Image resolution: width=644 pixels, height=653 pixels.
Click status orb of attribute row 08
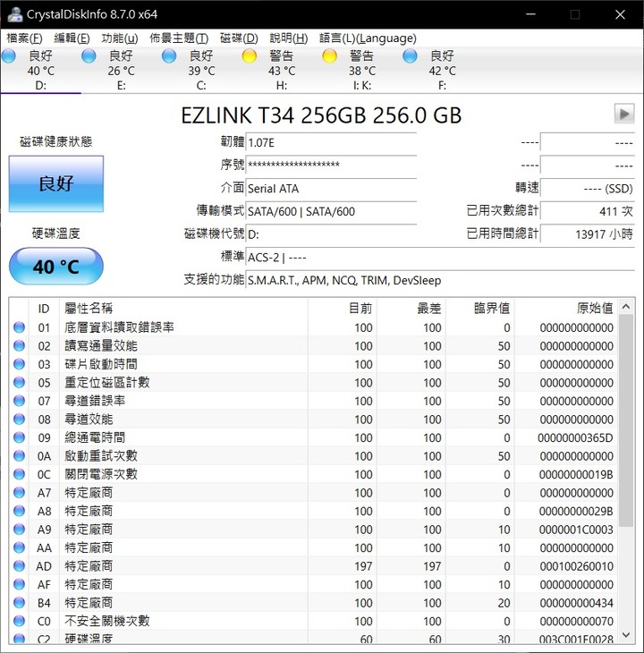pos(19,419)
